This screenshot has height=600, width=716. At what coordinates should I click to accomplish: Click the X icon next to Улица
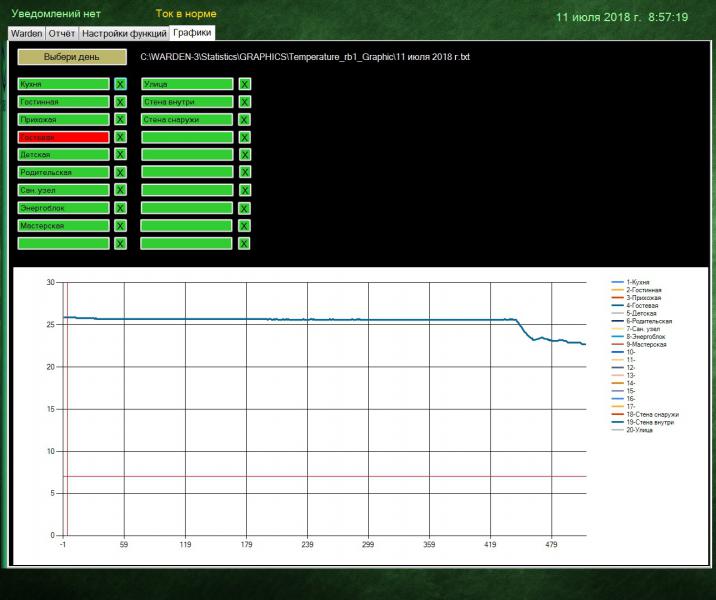click(244, 85)
